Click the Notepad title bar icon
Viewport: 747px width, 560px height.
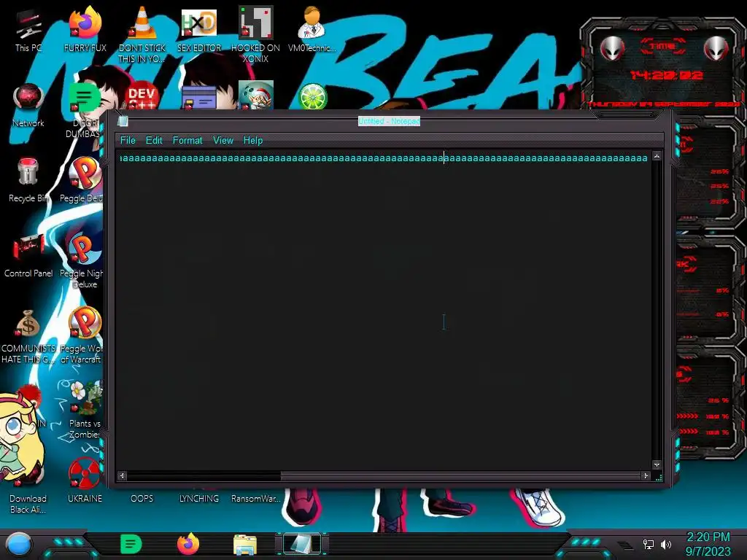(x=123, y=121)
